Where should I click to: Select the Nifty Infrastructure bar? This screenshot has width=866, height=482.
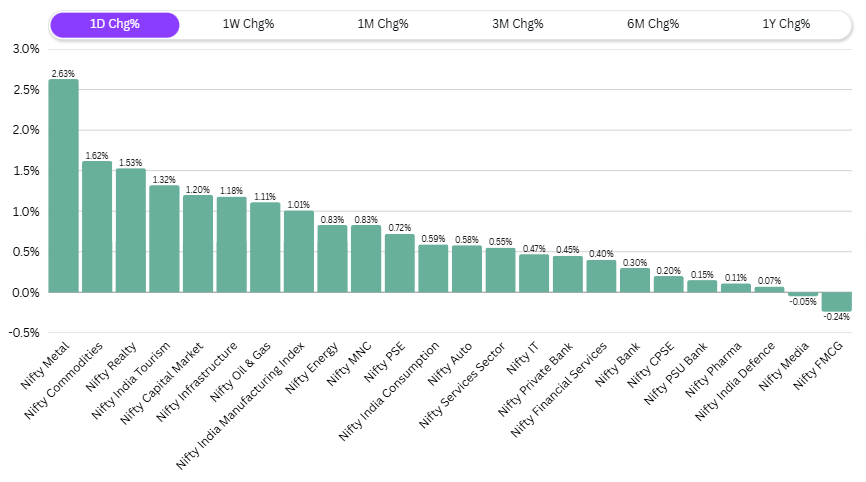(x=232, y=245)
